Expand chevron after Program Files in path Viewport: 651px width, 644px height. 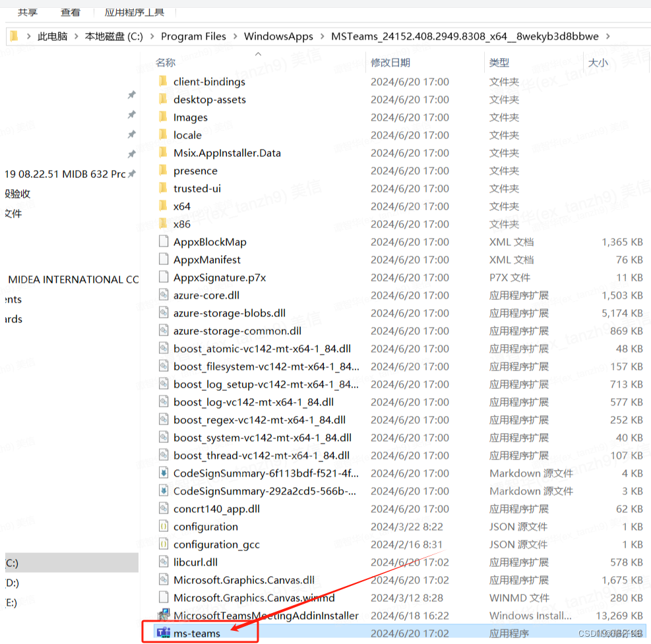click(235, 36)
